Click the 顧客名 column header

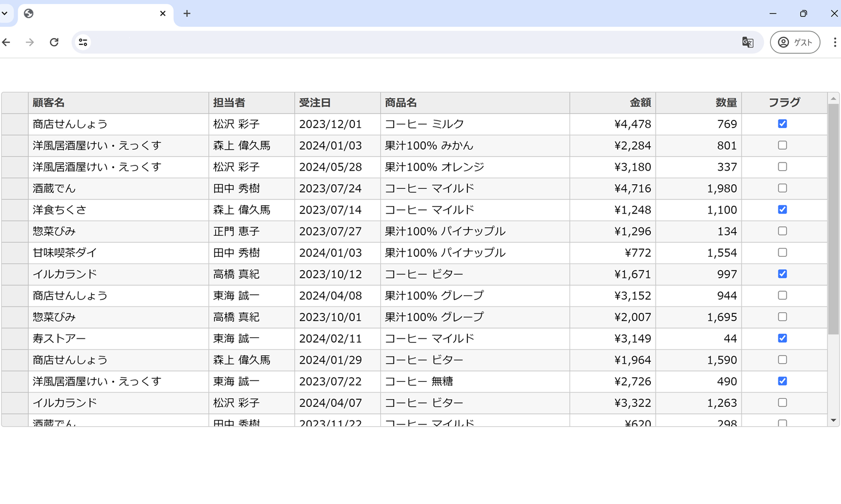(118, 102)
